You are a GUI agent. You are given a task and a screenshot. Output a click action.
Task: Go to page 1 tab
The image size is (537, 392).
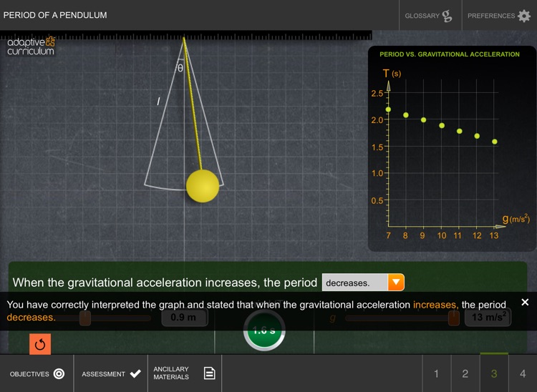(x=436, y=373)
